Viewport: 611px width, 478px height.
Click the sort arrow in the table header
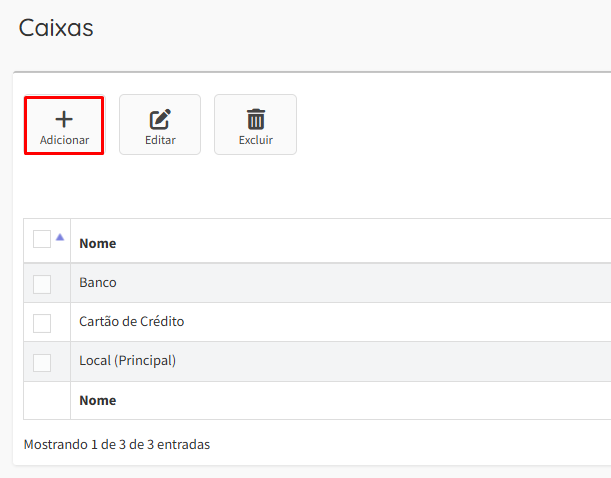[x=60, y=237]
